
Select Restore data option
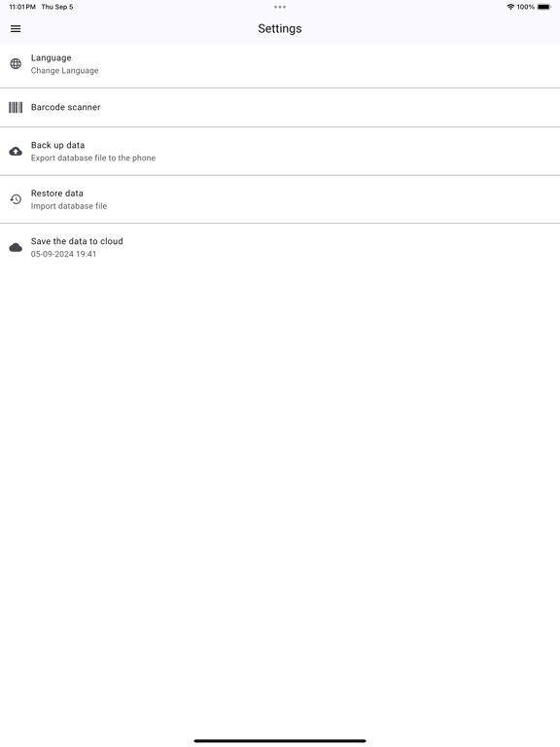click(x=280, y=199)
